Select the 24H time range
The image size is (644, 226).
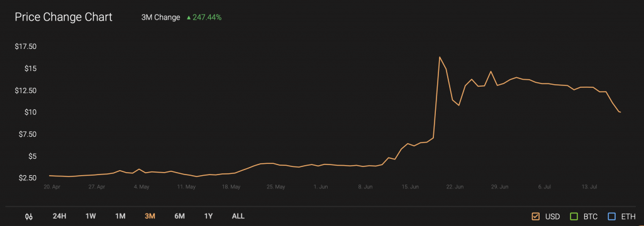[x=59, y=216]
